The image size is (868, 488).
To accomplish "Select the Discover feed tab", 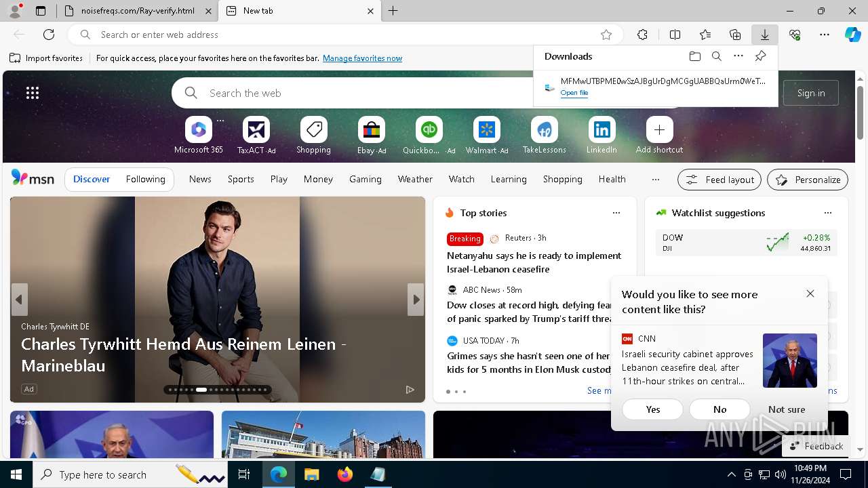I will click(92, 179).
